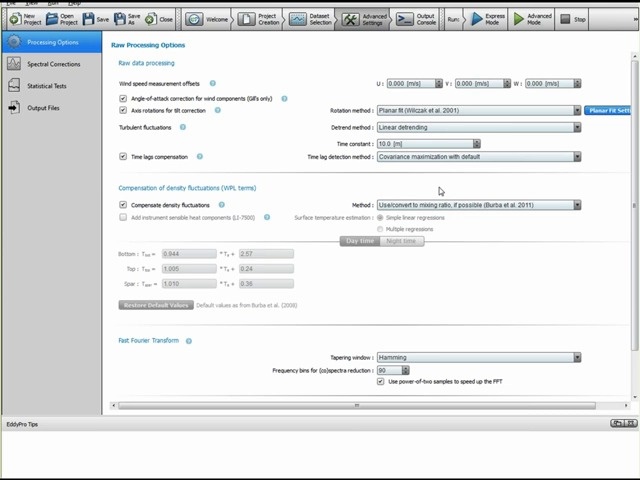Screen dimensions: 640x480
Task: Toggle time lags compensation checkbox
Action: point(123,156)
